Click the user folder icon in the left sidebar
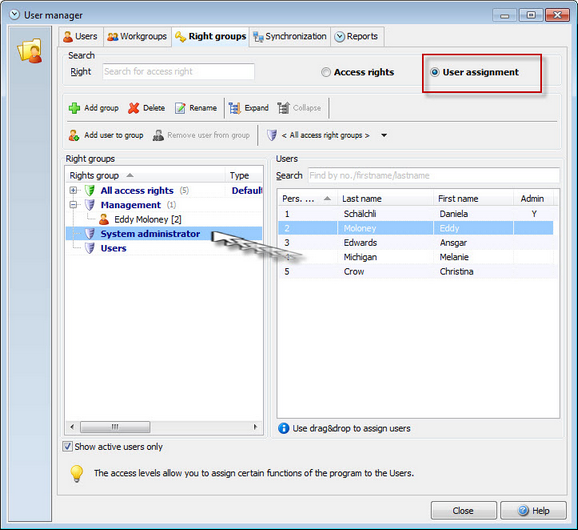 click(x=30, y=51)
